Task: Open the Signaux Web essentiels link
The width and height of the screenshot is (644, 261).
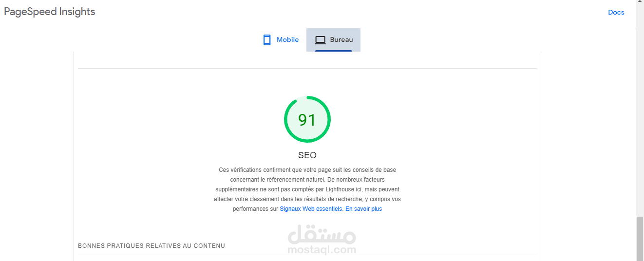Action: 311,209
